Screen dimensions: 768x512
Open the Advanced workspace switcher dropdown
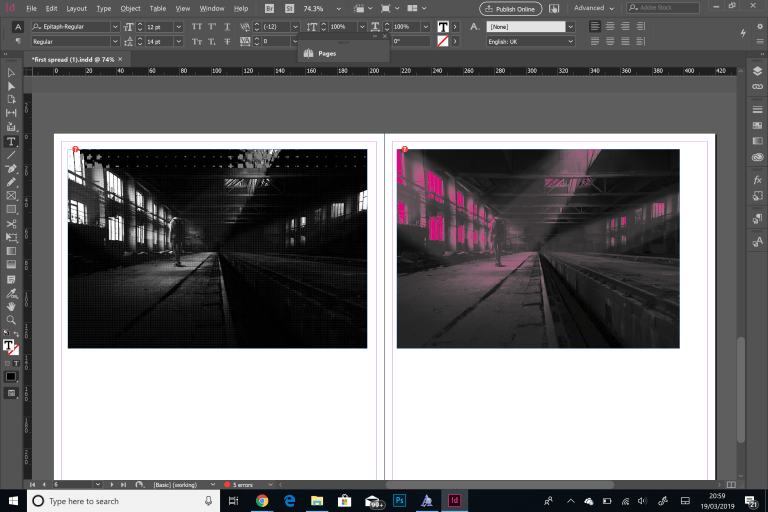[x=594, y=8]
